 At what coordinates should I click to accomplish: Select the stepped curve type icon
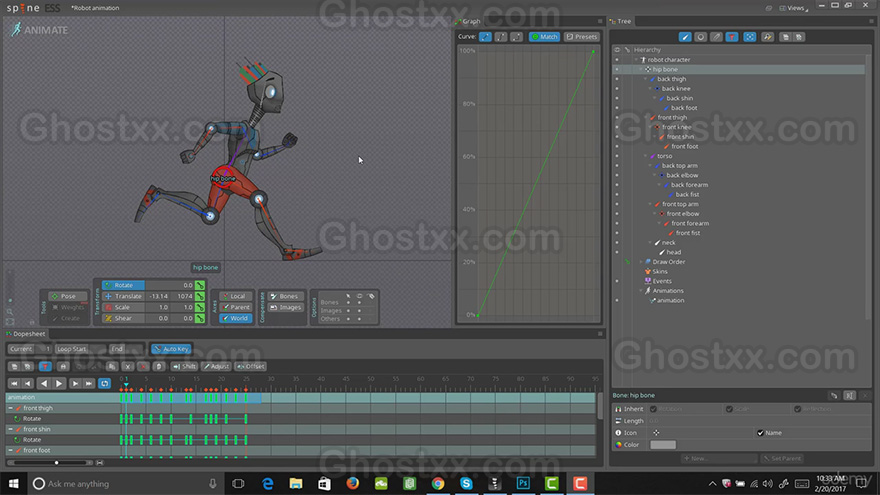517,36
